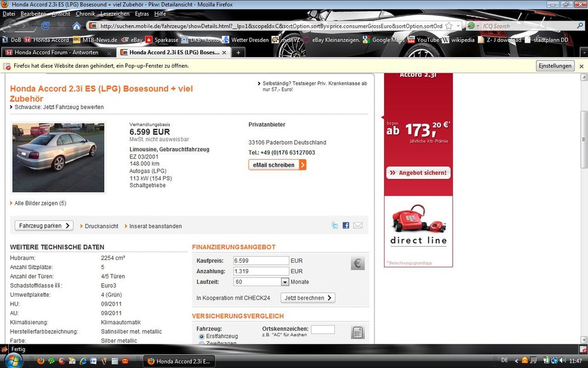Open the address bar history dropdown arrow

(x=457, y=26)
